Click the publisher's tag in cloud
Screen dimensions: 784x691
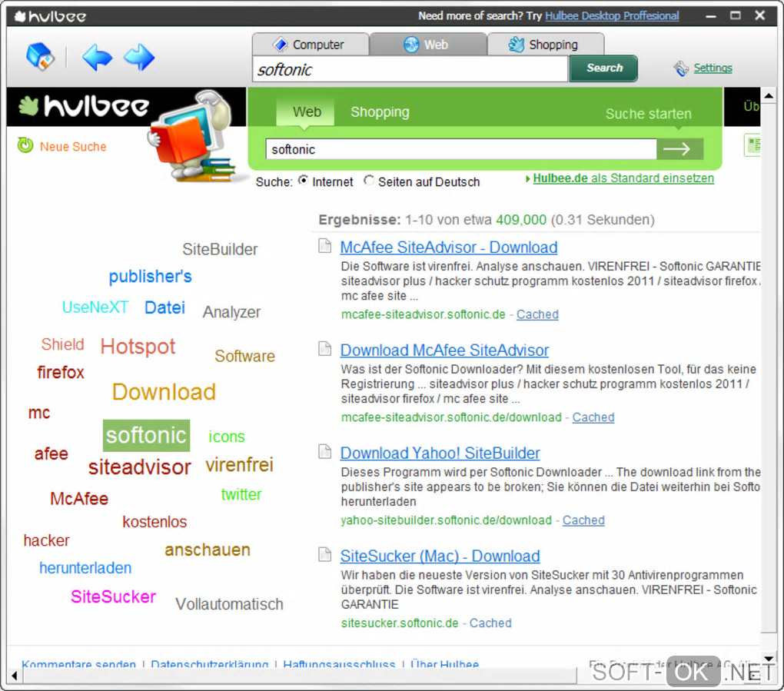pos(150,277)
